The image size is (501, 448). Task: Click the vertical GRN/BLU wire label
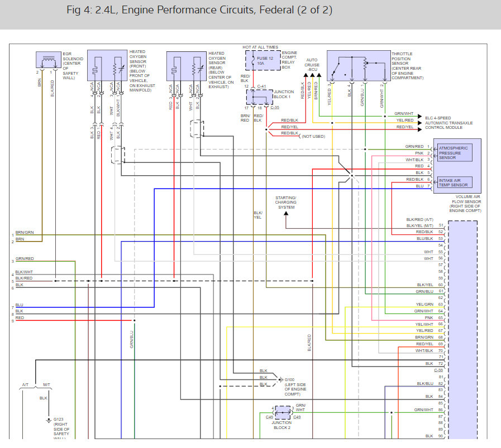pyautogui.click(x=132, y=339)
